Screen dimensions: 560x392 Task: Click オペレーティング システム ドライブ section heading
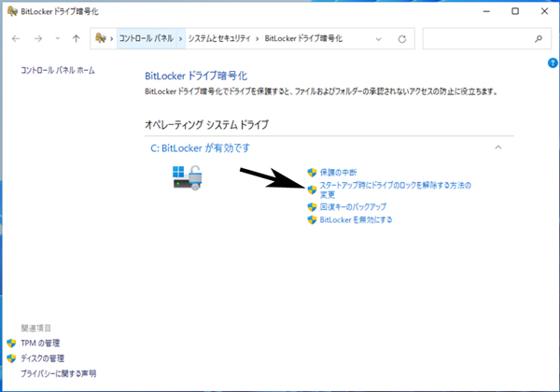coord(206,124)
